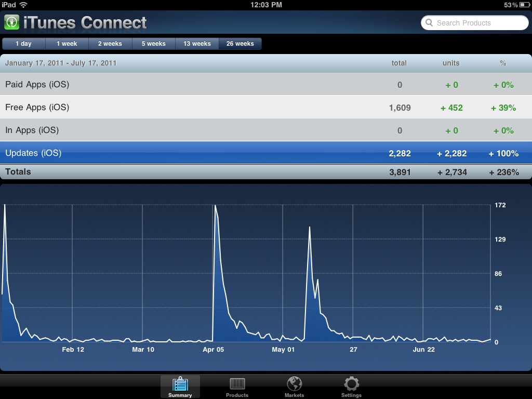Tap the Totals row label
Image resolution: width=532 pixels, height=399 pixels.
pyautogui.click(x=18, y=171)
